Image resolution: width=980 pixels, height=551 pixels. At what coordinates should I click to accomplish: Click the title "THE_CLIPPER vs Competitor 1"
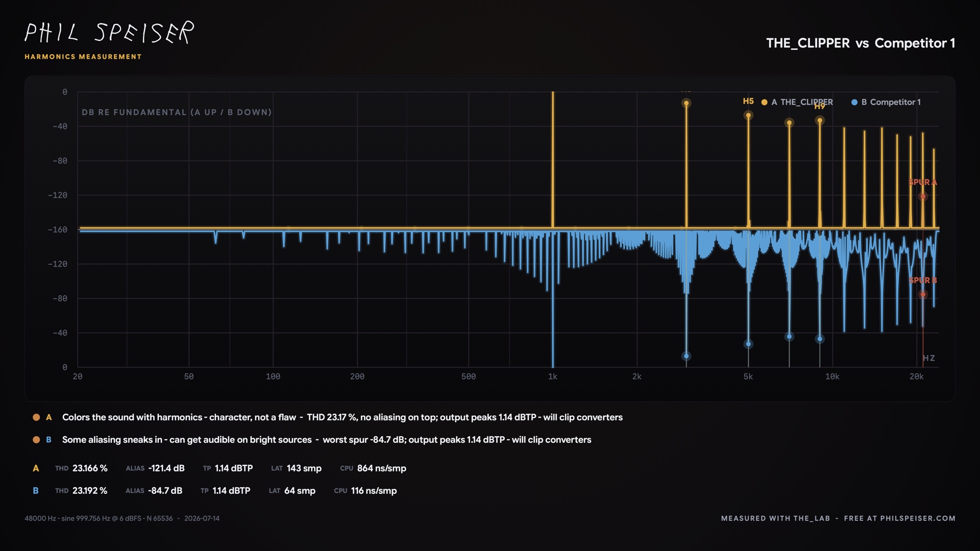click(x=861, y=43)
